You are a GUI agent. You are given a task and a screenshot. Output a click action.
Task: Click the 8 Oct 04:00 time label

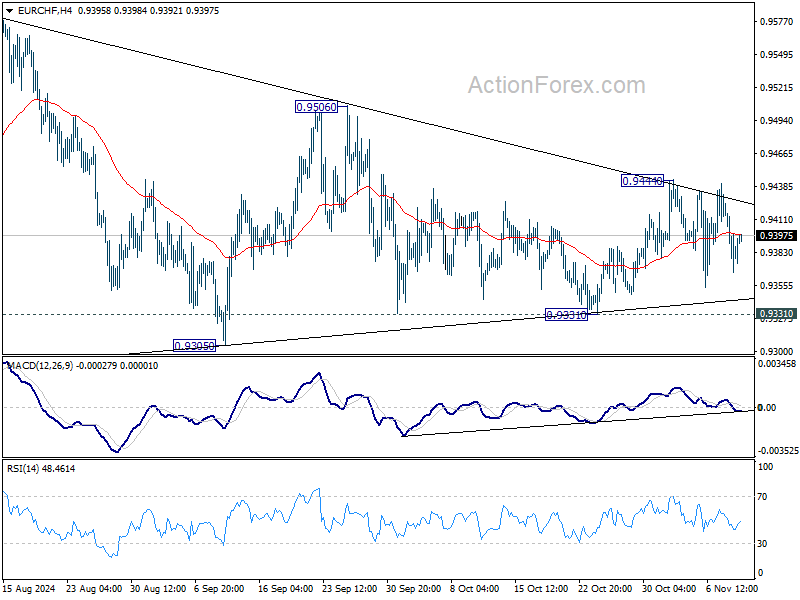pos(474,589)
